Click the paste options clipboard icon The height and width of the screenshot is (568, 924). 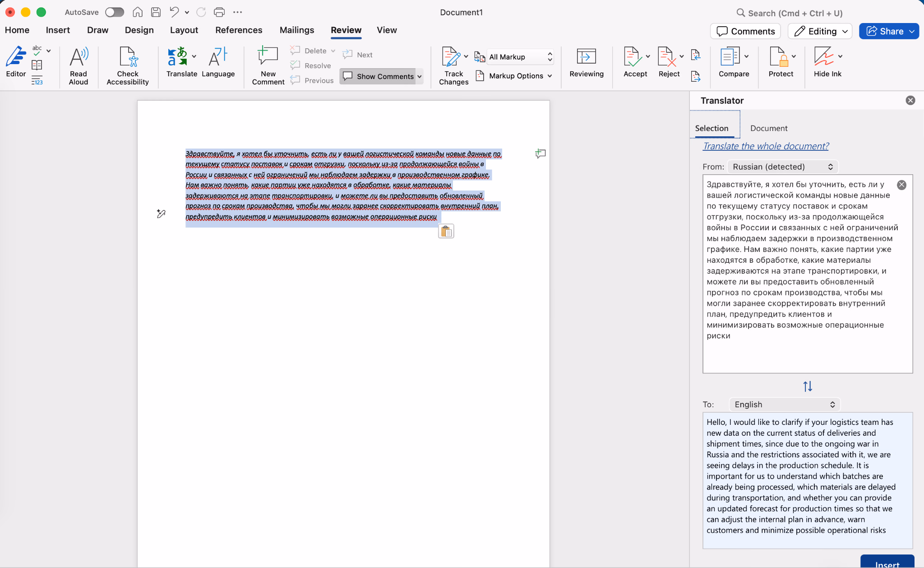446,231
